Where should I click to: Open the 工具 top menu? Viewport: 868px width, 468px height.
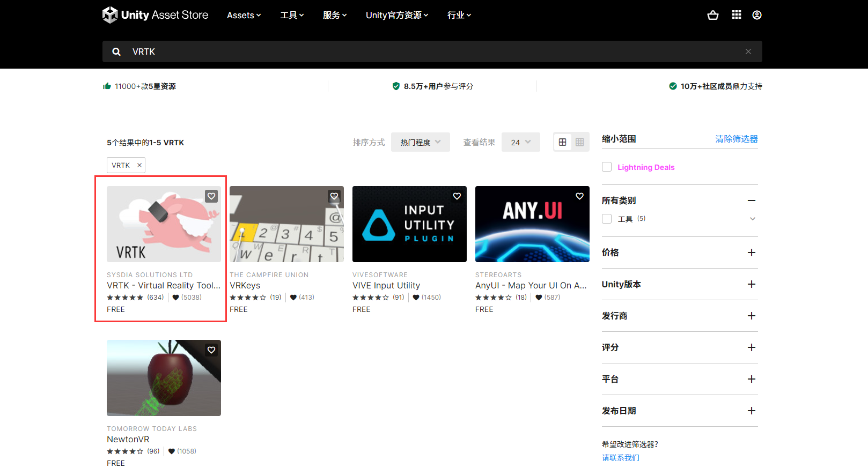pyautogui.click(x=292, y=15)
